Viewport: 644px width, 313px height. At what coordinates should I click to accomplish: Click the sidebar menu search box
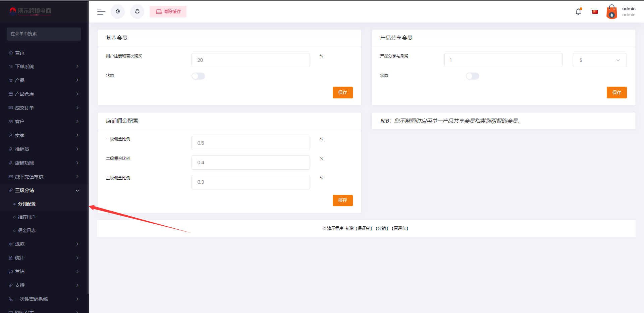pos(44,34)
